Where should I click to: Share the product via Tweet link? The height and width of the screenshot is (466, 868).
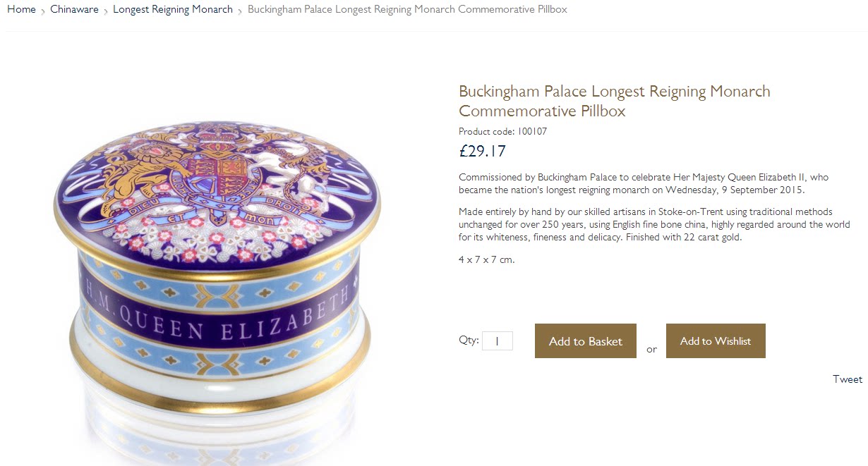coord(848,379)
